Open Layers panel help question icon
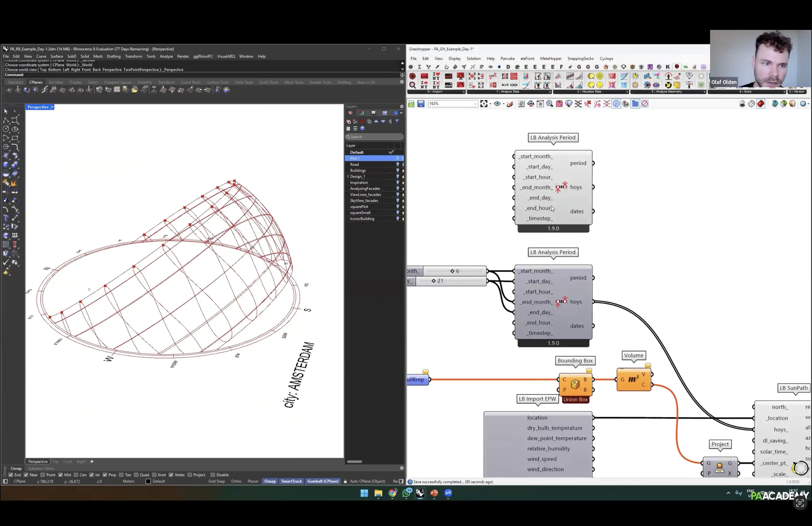This screenshot has height=526, width=812. click(362, 129)
